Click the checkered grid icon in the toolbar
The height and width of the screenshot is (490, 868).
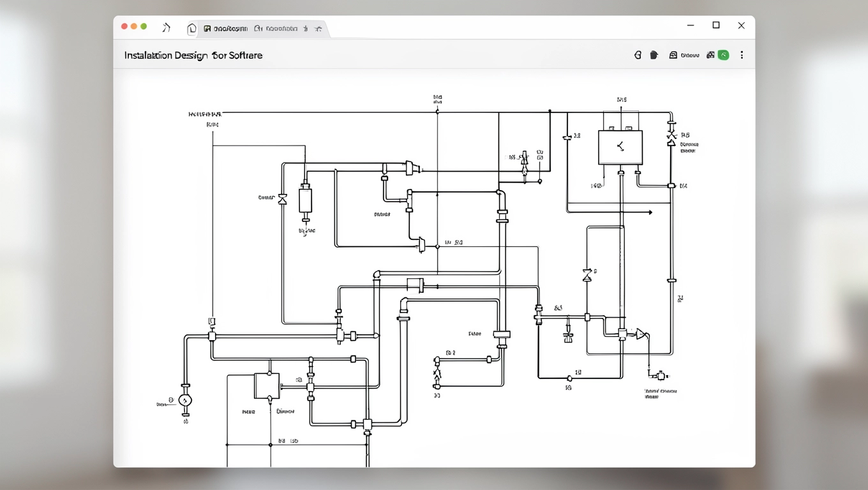(x=710, y=56)
